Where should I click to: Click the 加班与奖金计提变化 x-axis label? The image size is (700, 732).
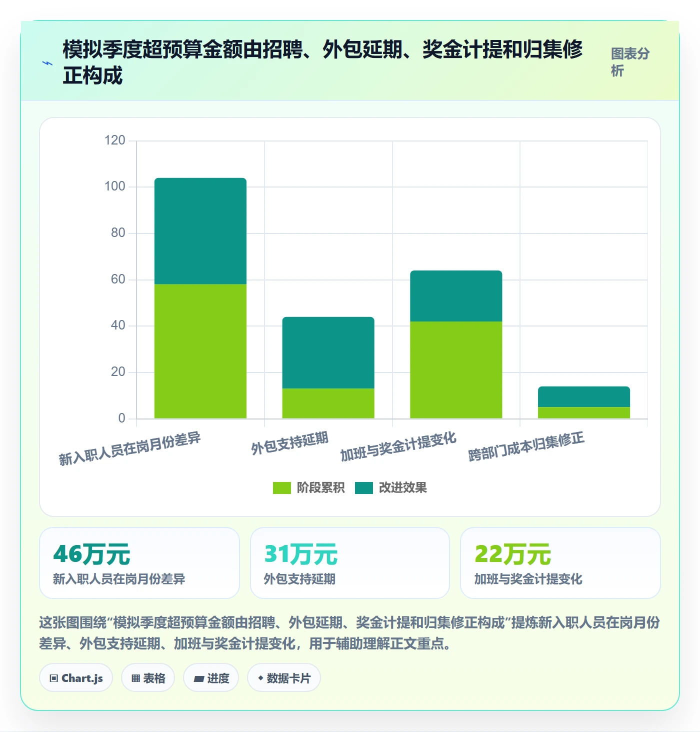(398, 446)
